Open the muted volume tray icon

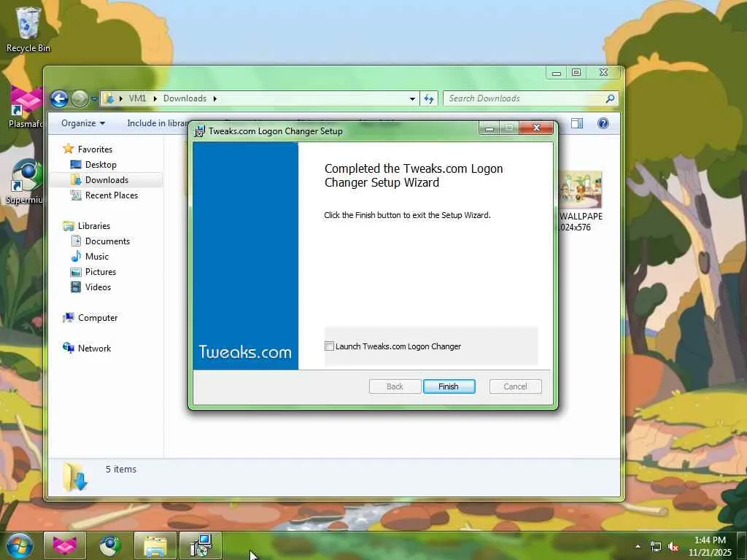click(673, 547)
